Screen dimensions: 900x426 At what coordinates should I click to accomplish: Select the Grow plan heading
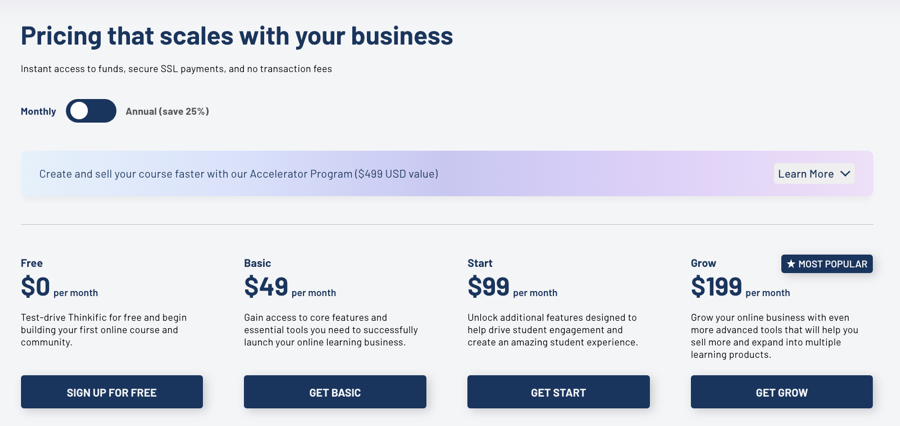[703, 263]
